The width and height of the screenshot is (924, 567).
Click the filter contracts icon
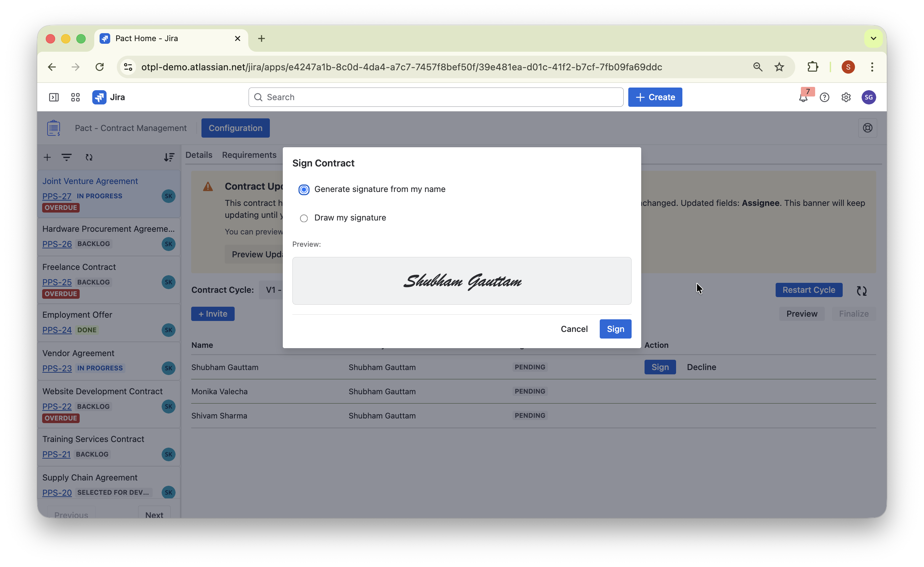coord(66,157)
